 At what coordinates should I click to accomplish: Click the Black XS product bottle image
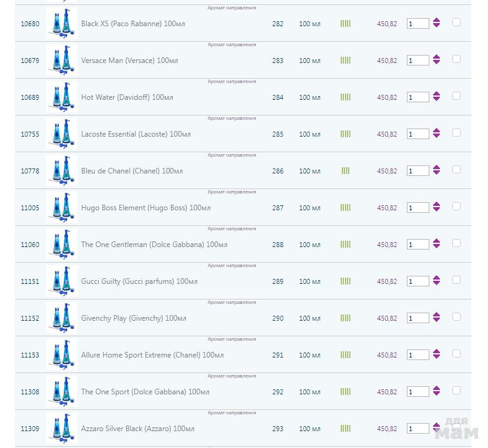coord(61,24)
